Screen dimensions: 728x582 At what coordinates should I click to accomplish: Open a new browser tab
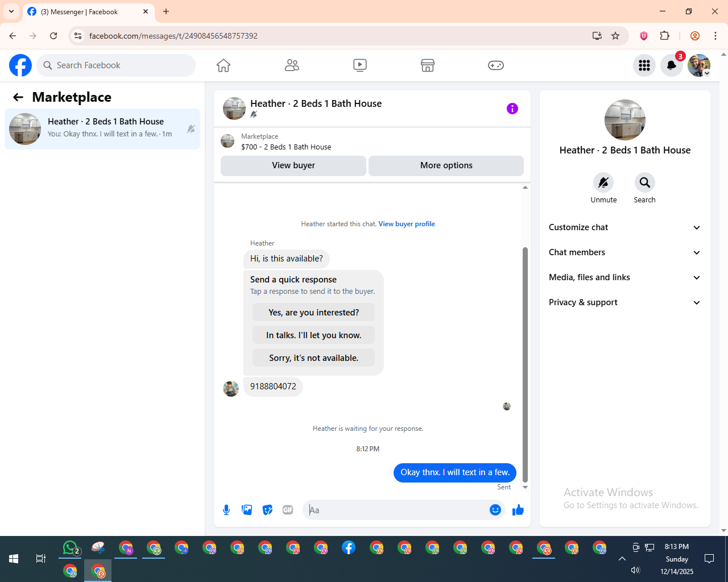pyautogui.click(x=166, y=11)
